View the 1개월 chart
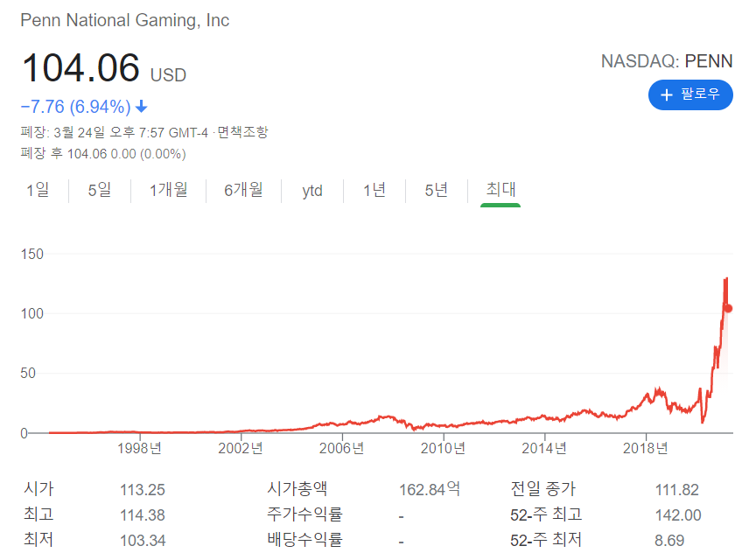The height and width of the screenshot is (560, 749). tap(170, 190)
